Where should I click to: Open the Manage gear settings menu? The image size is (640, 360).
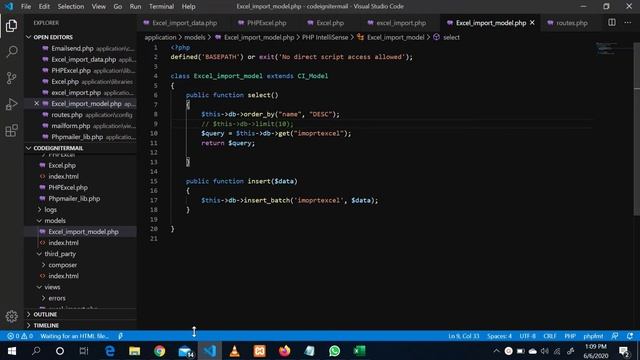(x=11, y=316)
